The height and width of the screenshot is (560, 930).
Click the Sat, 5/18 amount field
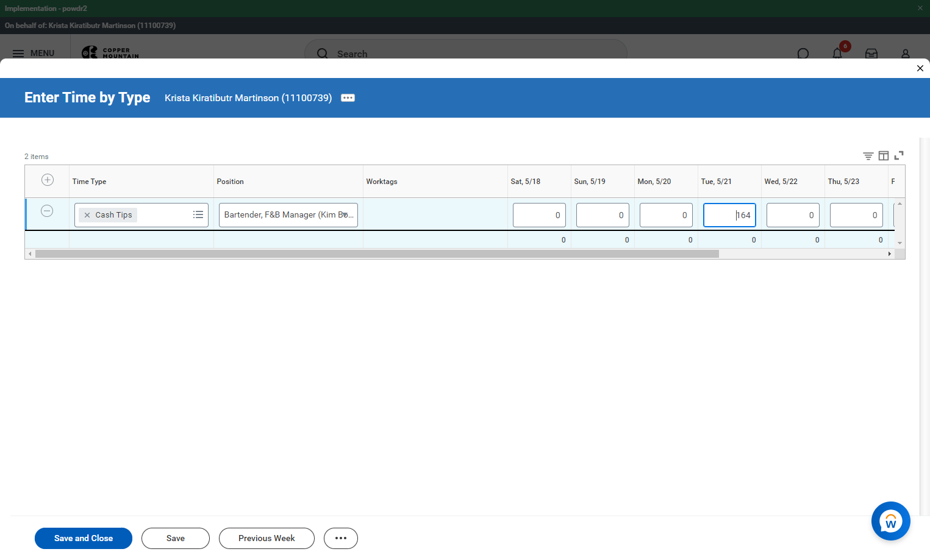point(539,215)
